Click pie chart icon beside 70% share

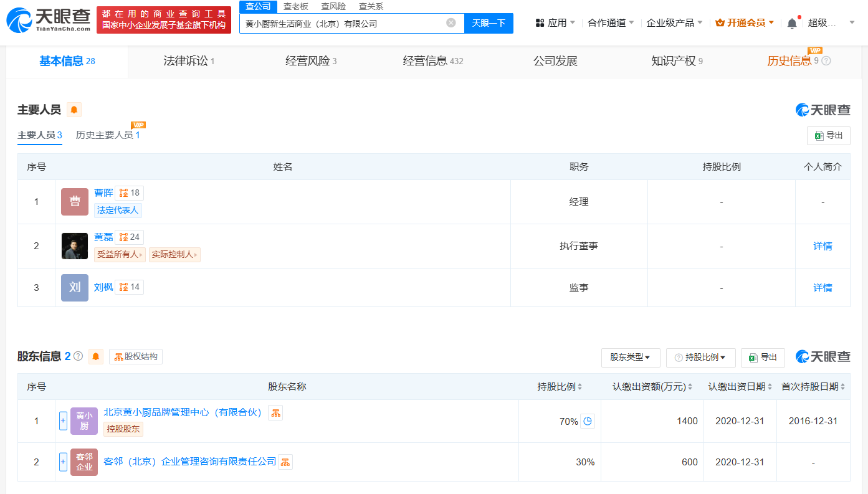[x=588, y=421]
